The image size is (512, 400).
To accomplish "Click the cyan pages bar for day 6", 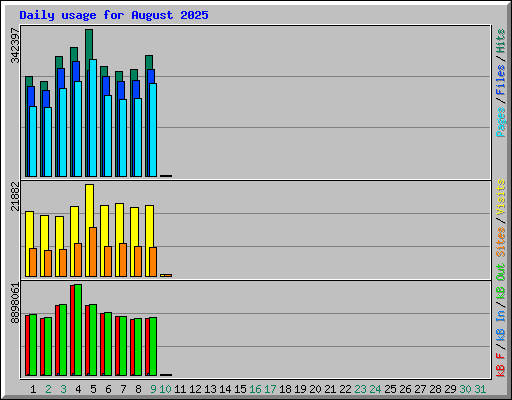I will 108,136.
